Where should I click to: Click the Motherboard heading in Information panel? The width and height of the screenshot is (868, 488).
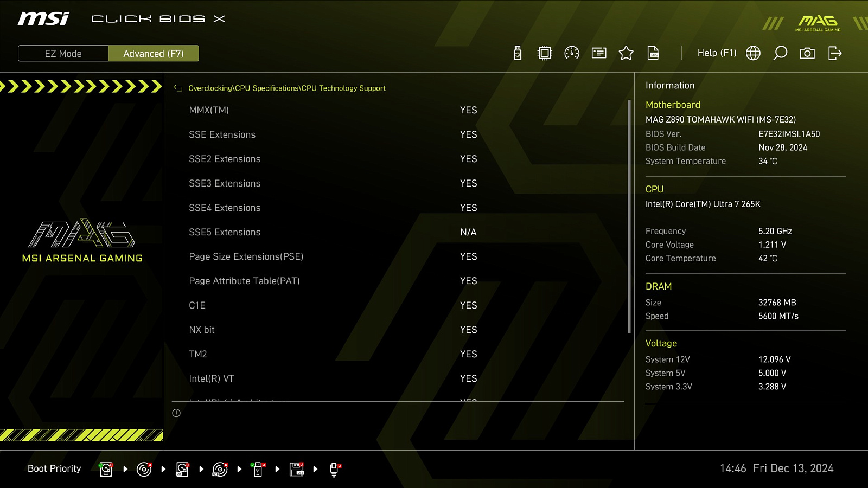[673, 105]
